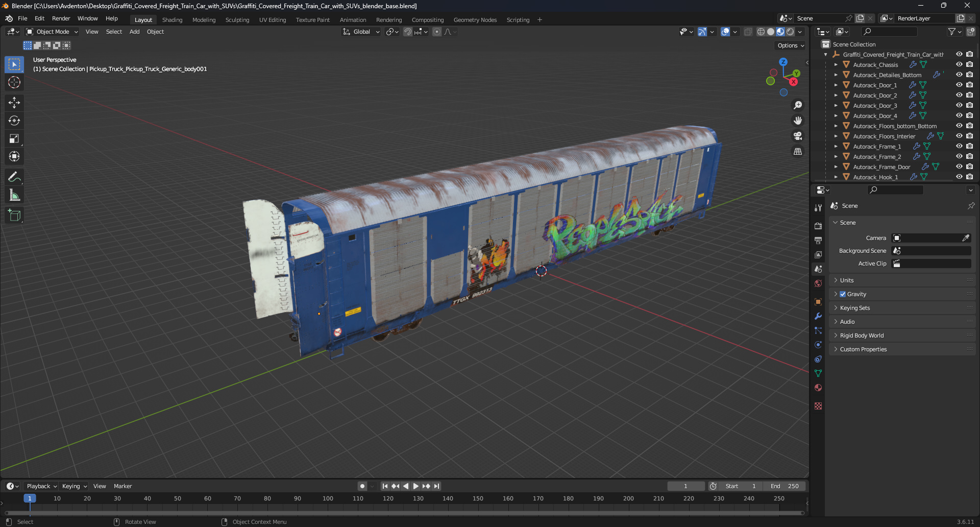Activate the Transform tool
This screenshot has width=980, height=527.
[x=14, y=156]
